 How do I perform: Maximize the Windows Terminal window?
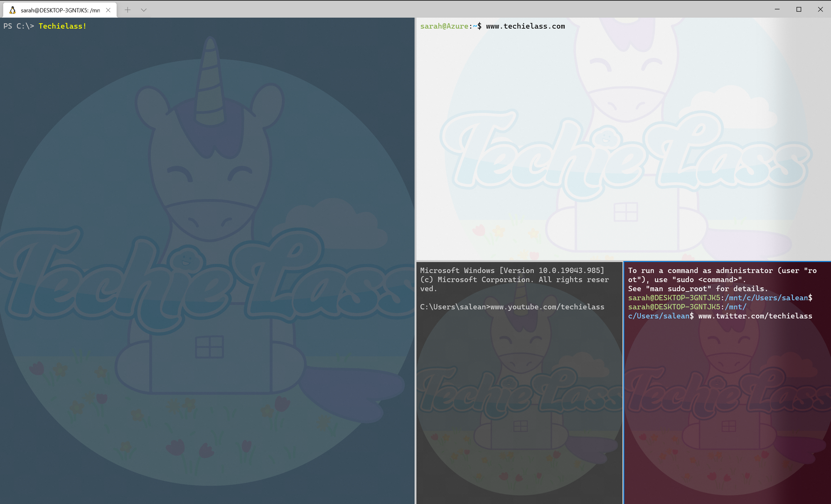799,9
